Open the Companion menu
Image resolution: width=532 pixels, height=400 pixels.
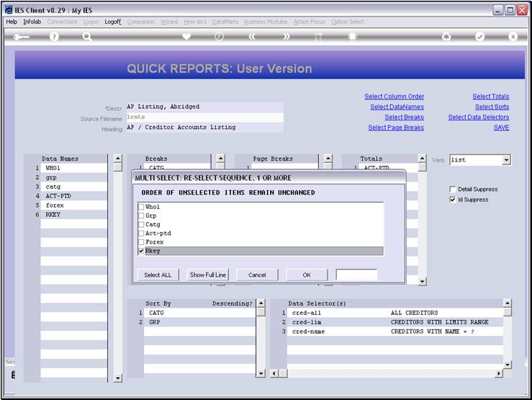tap(141, 22)
